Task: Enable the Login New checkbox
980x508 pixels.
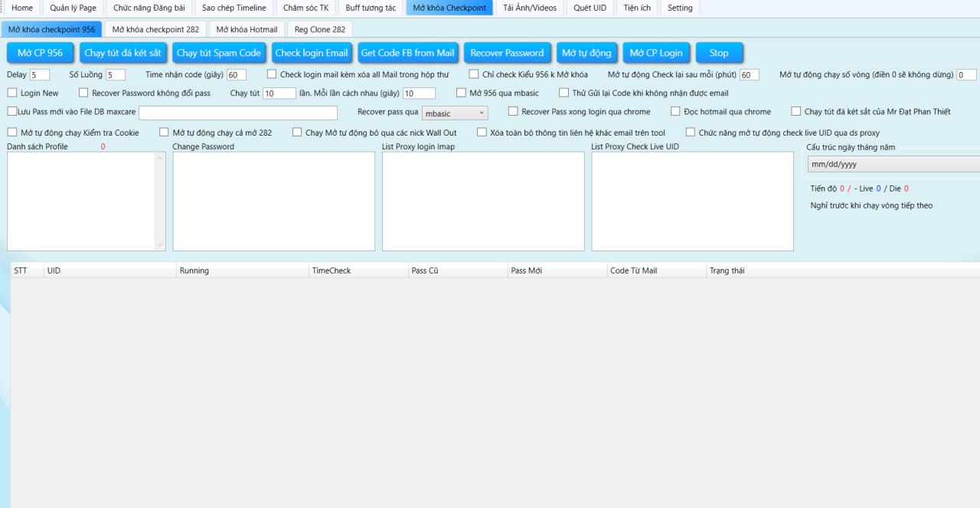Action: (x=12, y=93)
